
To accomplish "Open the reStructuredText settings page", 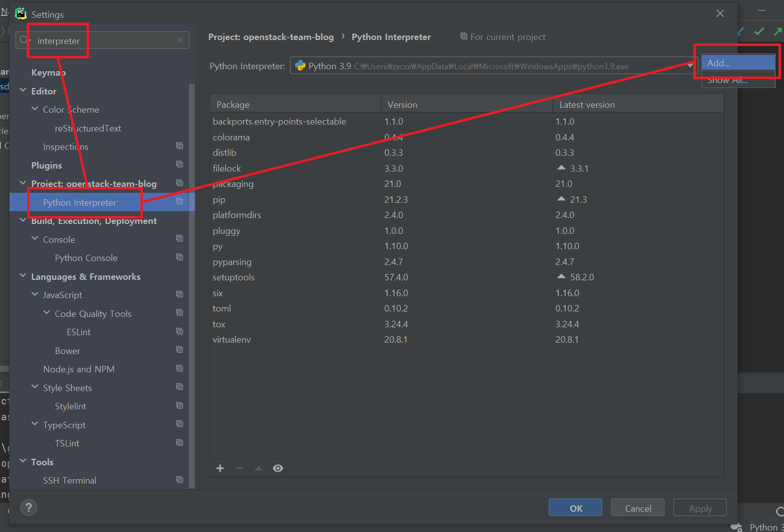I will pyautogui.click(x=88, y=129).
